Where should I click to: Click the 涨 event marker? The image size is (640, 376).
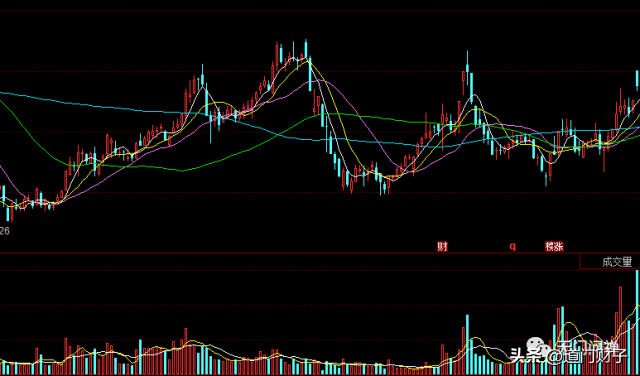pyautogui.click(x=559, y=247)
